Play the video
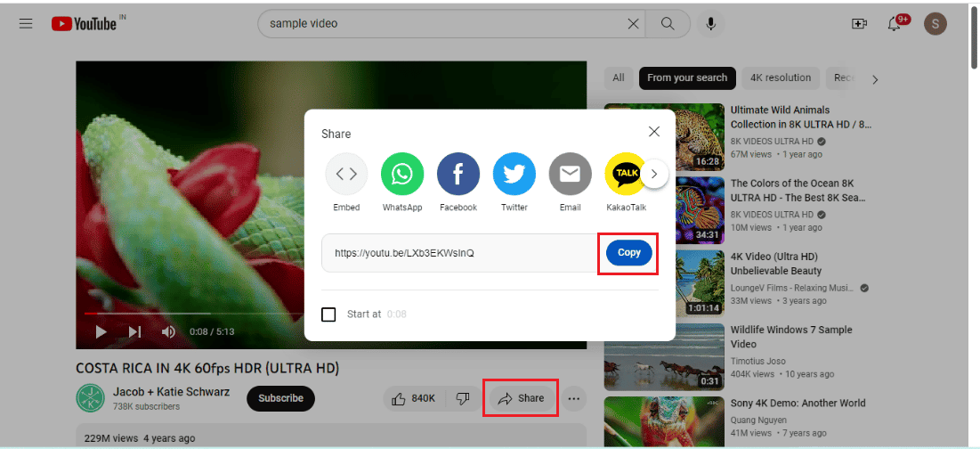980x449 pixels. (x=101, y=331)
